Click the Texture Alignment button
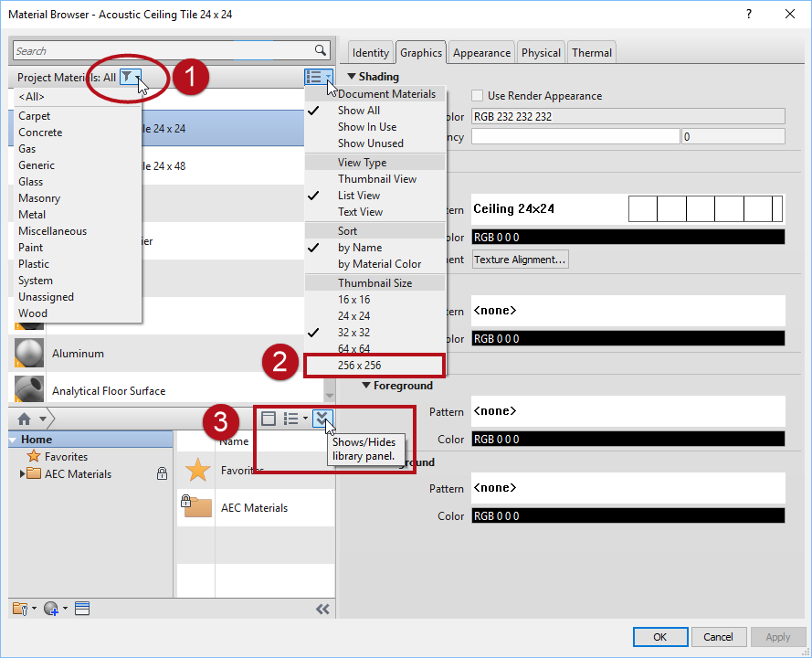This screenshot has width=812, height=658. point(521,260)
